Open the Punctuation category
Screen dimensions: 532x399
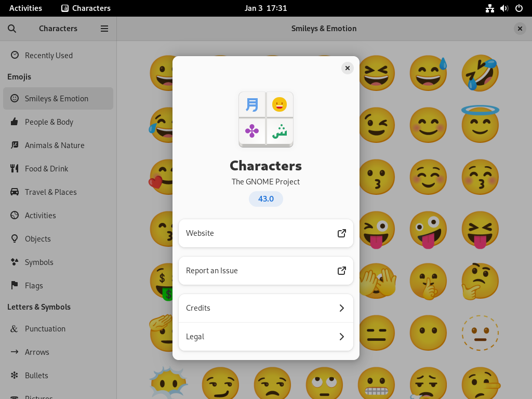(x=58, y=329)
